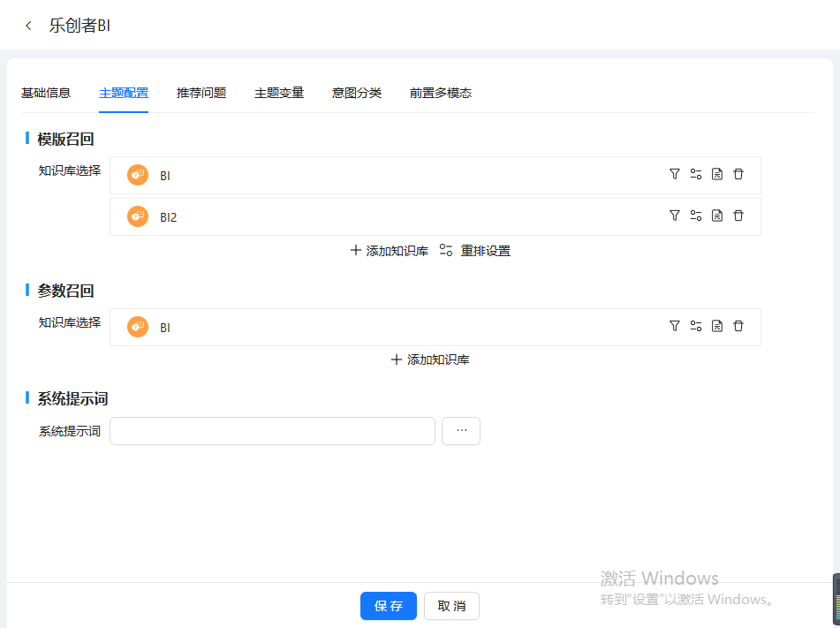Open sliders settings icon of BI under 模版召回
This screenshot has height=628, width=840.
[696, 175]
